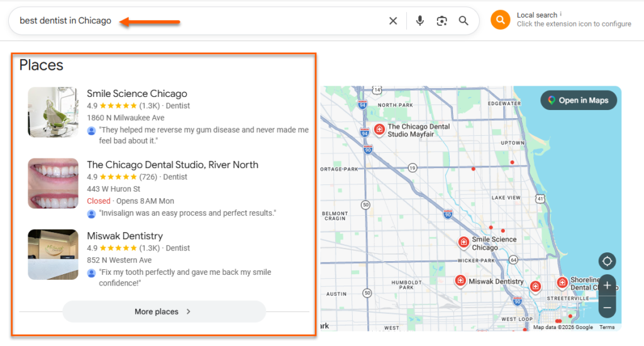Click the HUMBOLDT PARK label on the map

point(406,285)
